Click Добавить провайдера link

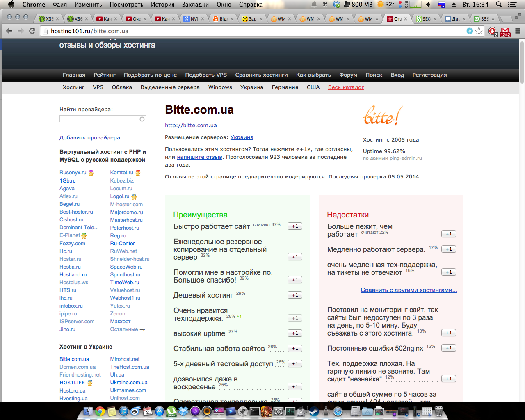[x=90, y=137]
